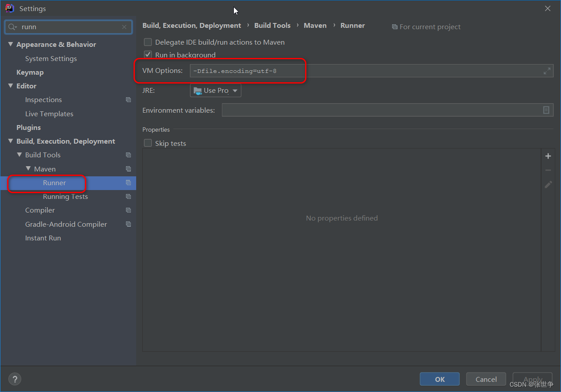Viewport: 561px width, 392px height.
Task: Click project-level icon next to Inspections
Action: [128, 100]
